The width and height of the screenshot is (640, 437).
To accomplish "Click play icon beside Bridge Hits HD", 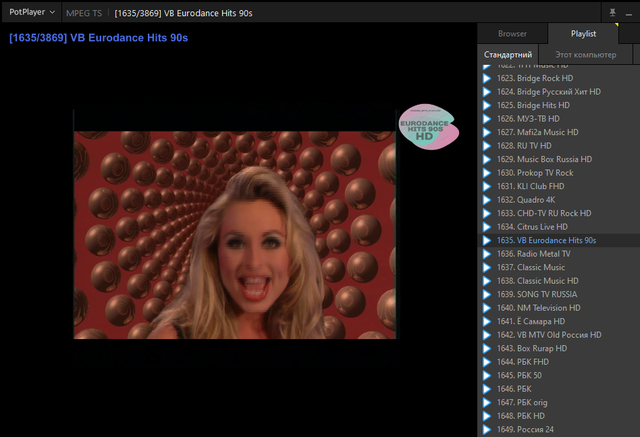I will (x=487, y=105).
